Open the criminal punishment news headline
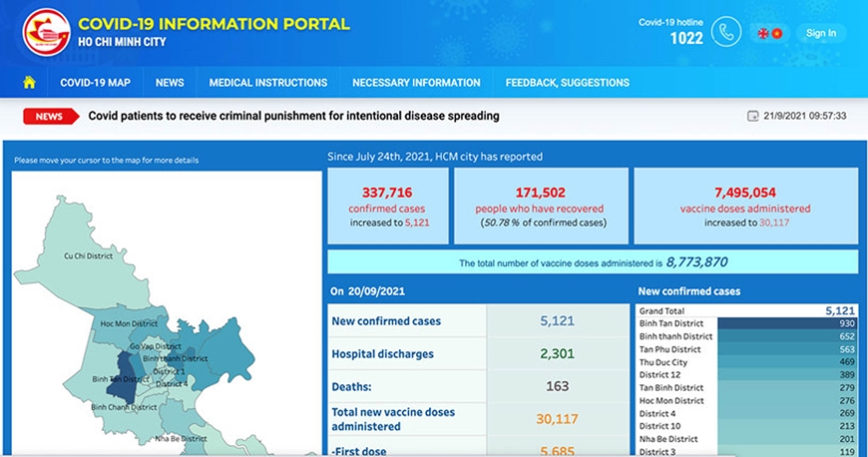The width and height of the screenshot is (868, 457). click(x=294, y=116)
